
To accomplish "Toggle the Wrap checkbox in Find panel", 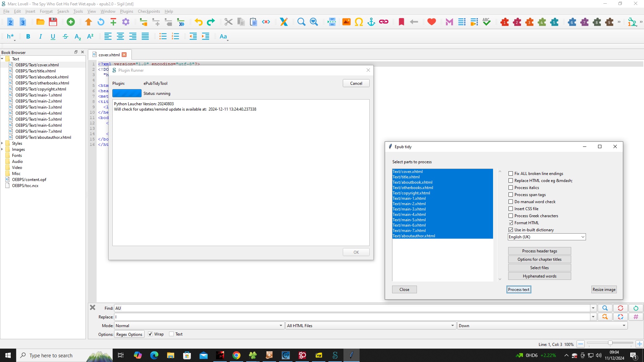I will point(150,334).
